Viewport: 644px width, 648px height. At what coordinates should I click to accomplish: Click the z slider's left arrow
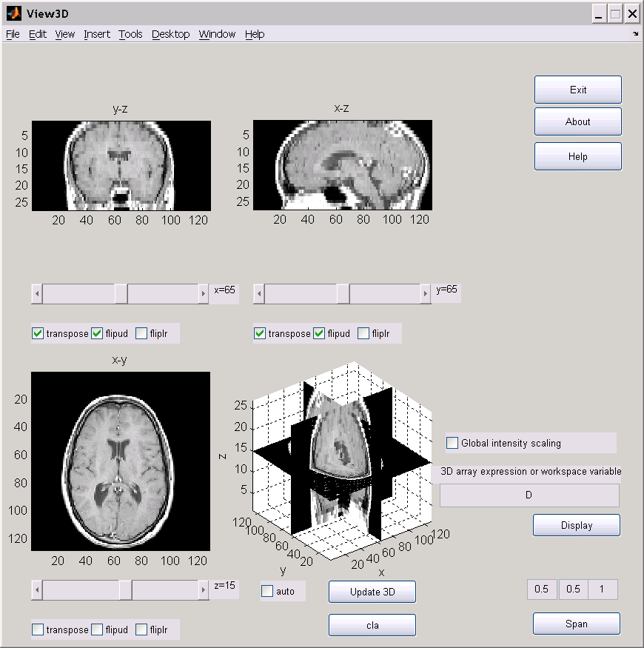click(37, 590)
